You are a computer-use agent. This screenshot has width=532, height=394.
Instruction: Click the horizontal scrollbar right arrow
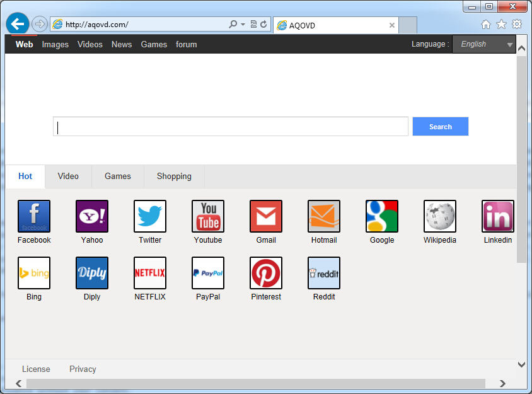point(502,383)
